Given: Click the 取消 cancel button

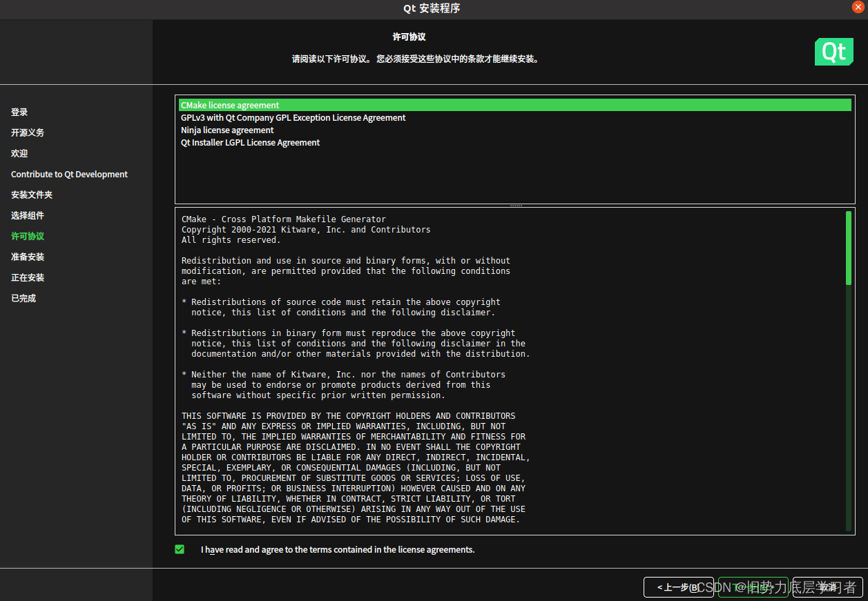Looking at the screenshot, I should coord(827,587).
